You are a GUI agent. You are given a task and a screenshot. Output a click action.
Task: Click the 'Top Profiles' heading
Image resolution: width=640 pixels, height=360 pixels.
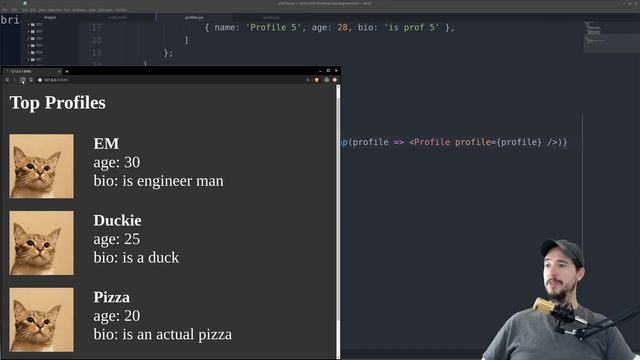pos(58,102)
